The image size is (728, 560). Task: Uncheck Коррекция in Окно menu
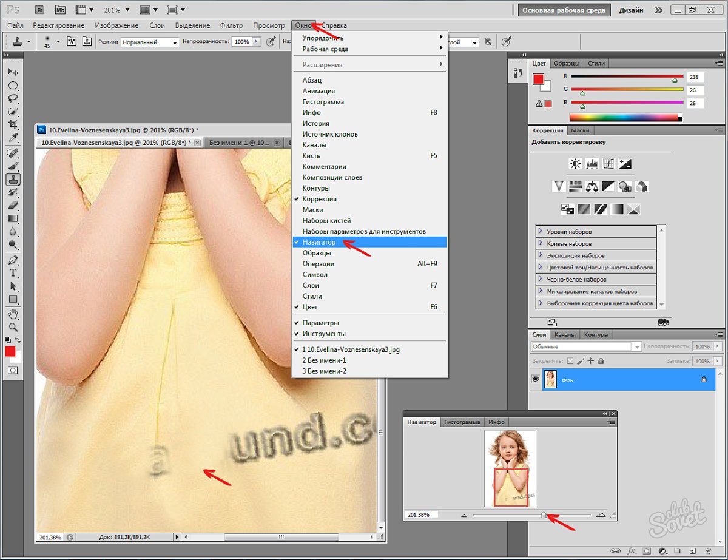coord(369,199)
